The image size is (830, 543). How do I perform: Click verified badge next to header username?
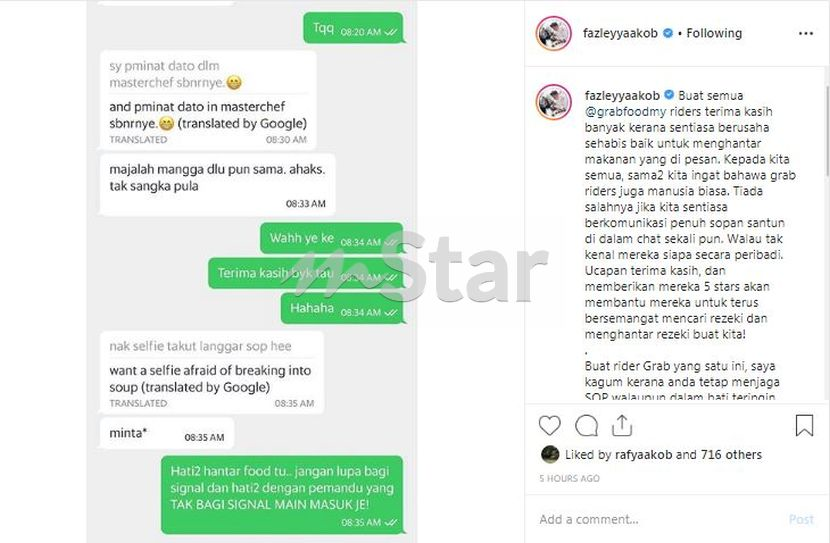pyautogui.click(x=668, y=33)
